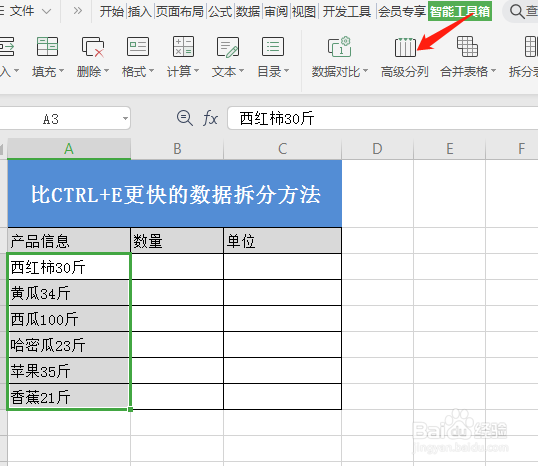
Task: Click the 产品信息 header cell
Action: pyautogui.click(x=69, y=241)
